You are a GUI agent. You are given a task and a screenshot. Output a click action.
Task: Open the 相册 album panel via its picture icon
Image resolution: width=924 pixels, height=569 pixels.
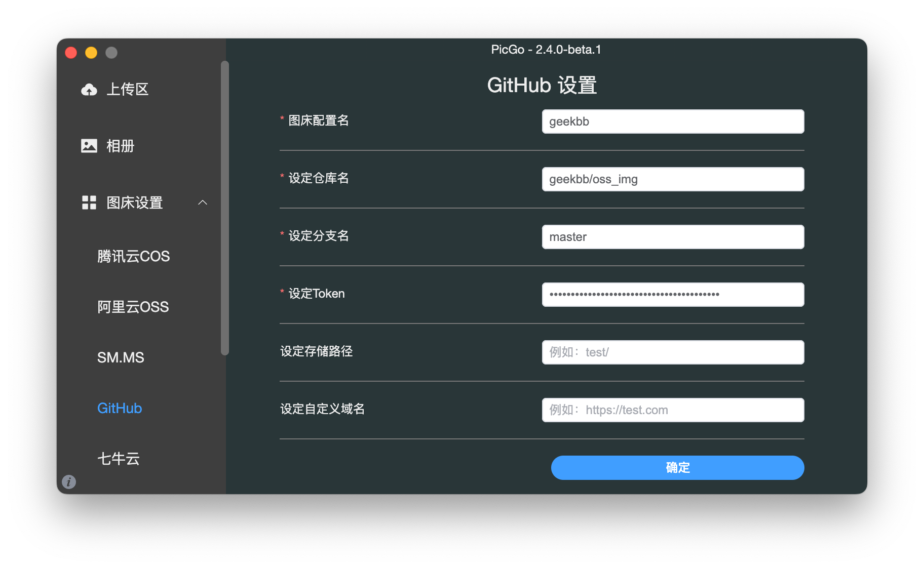click(89, 145)
